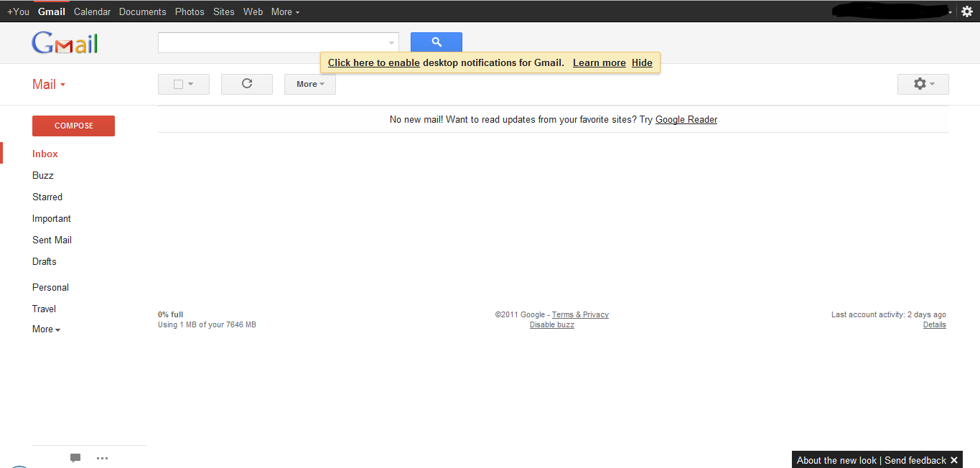This screenshot has width=980, height=468.
Task: Click the Gmail logo
Action: (x=65, y=43)
